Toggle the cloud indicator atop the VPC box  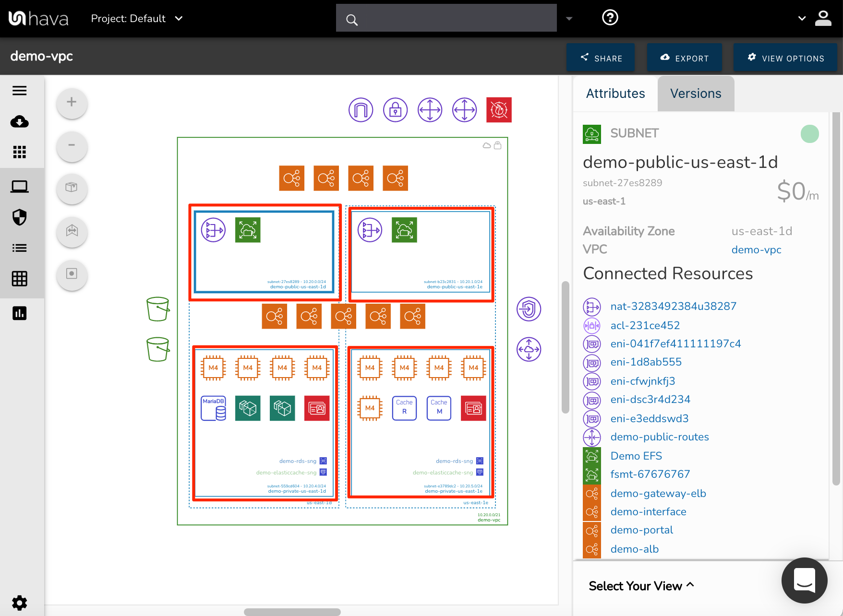pyautogui.click(x=486, y=144)
